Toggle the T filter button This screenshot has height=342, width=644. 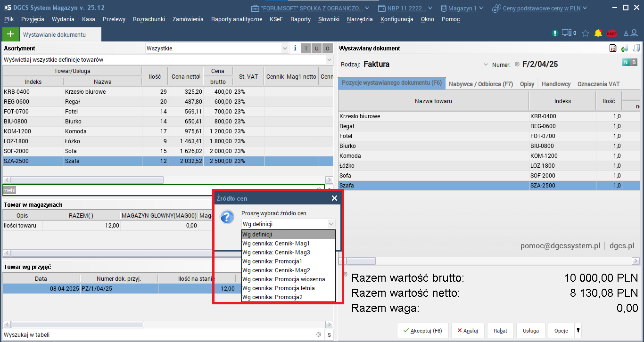tap(306, 48)
